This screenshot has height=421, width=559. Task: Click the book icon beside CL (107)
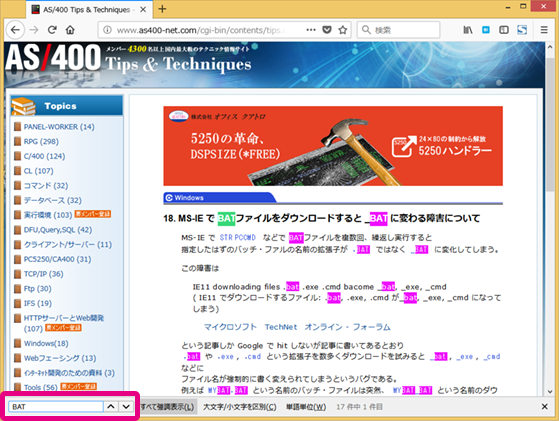[17, 171]
